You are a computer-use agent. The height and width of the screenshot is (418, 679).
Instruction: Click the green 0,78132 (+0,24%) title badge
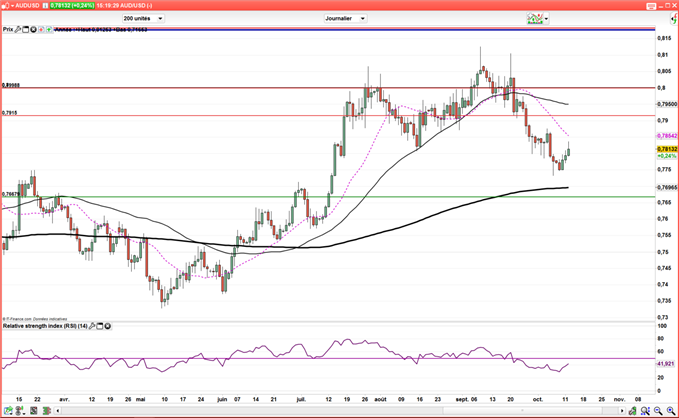coord(72,6)
